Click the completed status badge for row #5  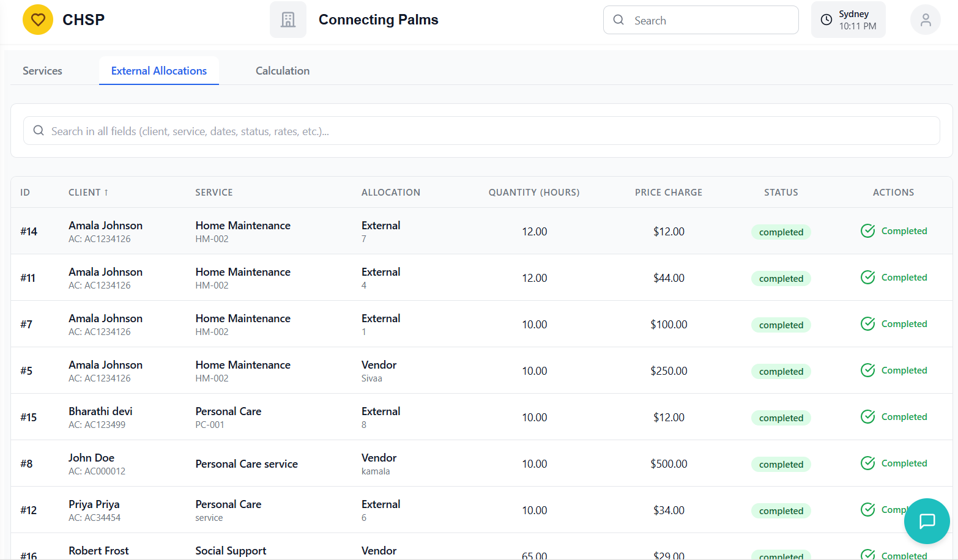[781, 372]
